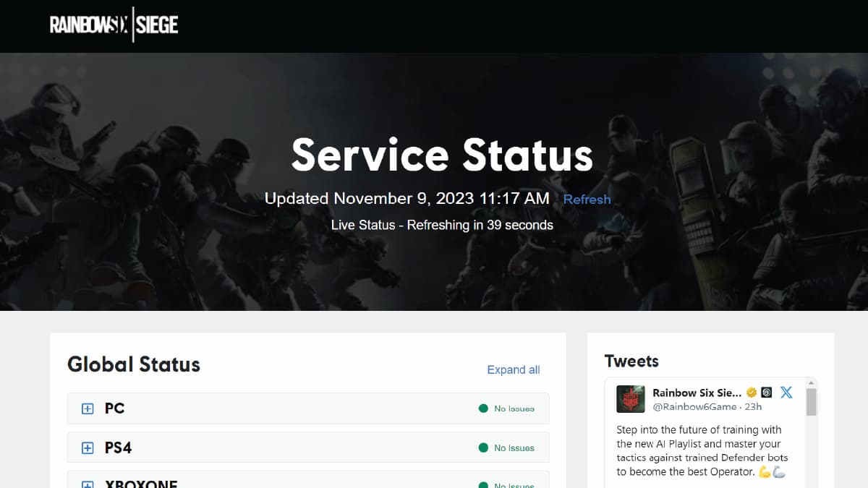Open the X logo in tweet header
This screenshot has width=868, height=488.
(x=786, y=393)
